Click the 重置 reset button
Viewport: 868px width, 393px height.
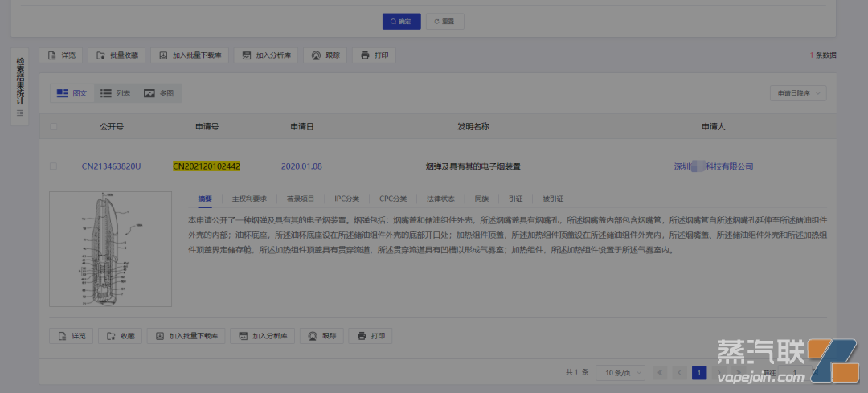coord(444,22)
